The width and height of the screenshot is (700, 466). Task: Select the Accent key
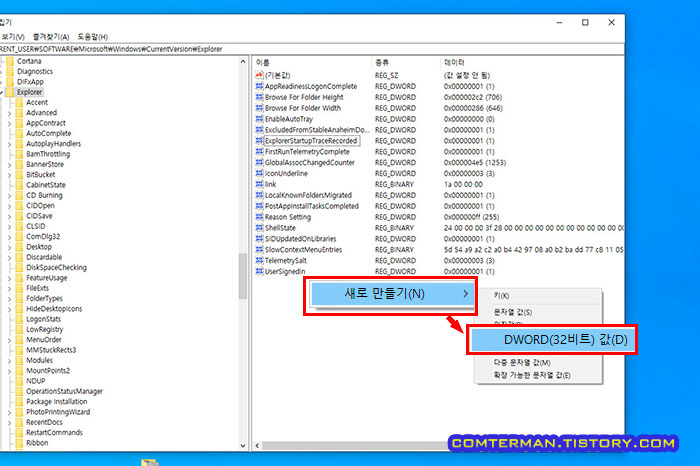[x=37, y=102]
